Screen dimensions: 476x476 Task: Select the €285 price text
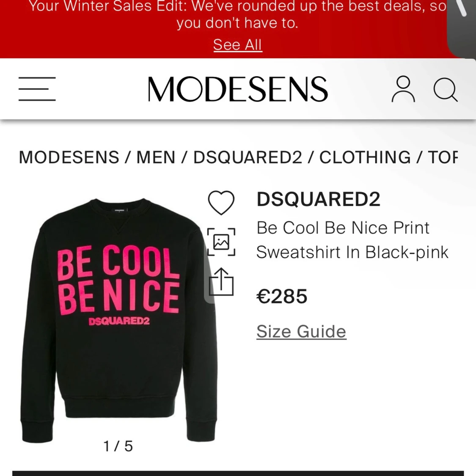point(282,296)
